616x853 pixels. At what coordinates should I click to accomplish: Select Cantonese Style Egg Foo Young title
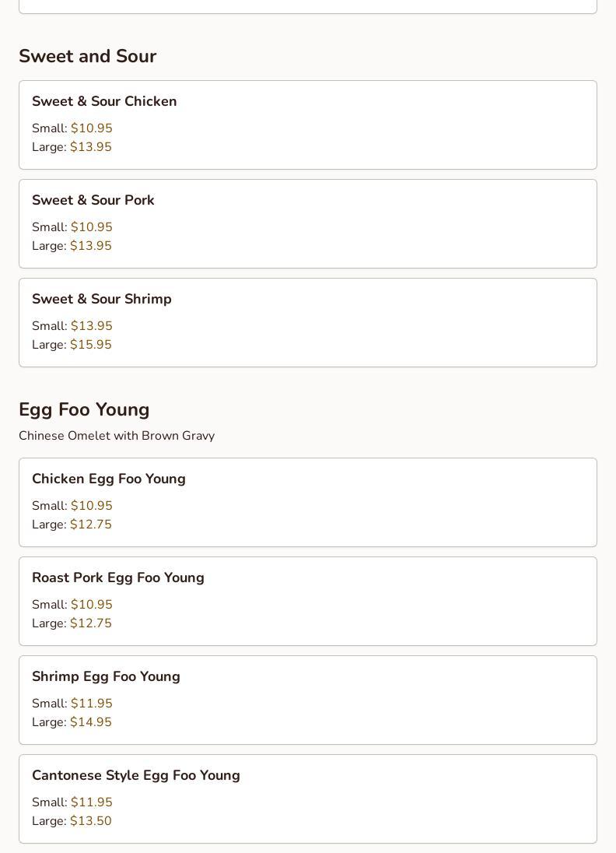tap(136, 775)
